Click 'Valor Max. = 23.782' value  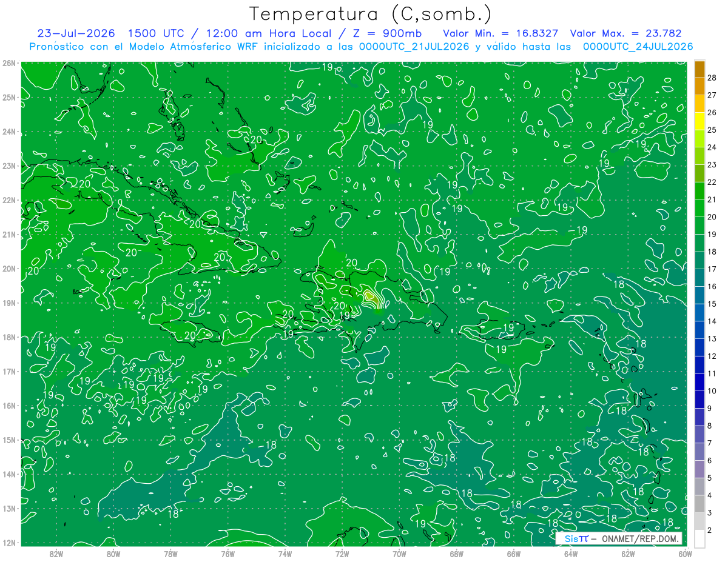coord(627,33)
